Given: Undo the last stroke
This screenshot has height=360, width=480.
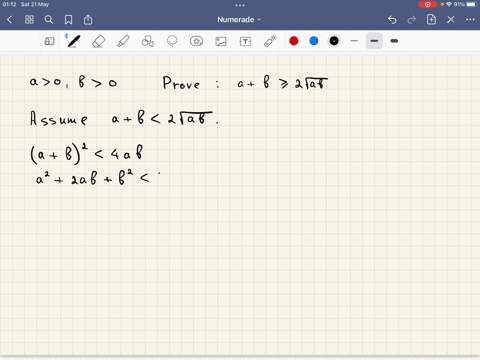Looking at the screenshot, I should tap(392, 20).
